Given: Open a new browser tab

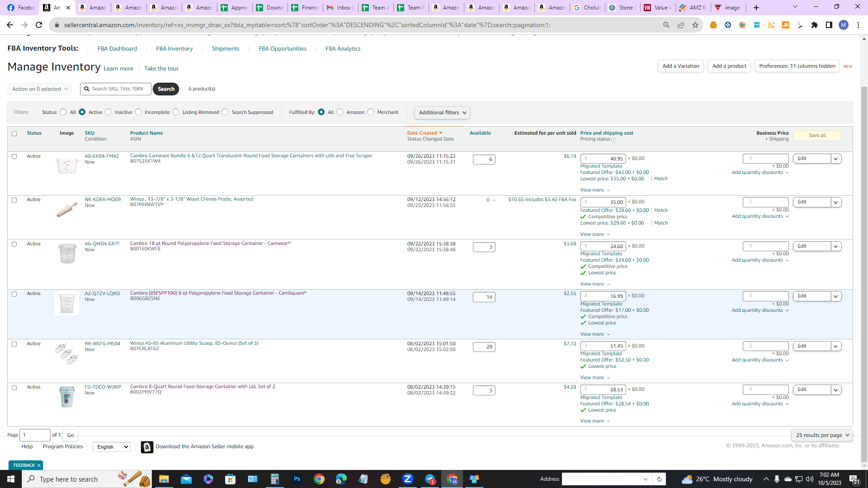Looking at the screenshot, I should [x=756, y=7].
